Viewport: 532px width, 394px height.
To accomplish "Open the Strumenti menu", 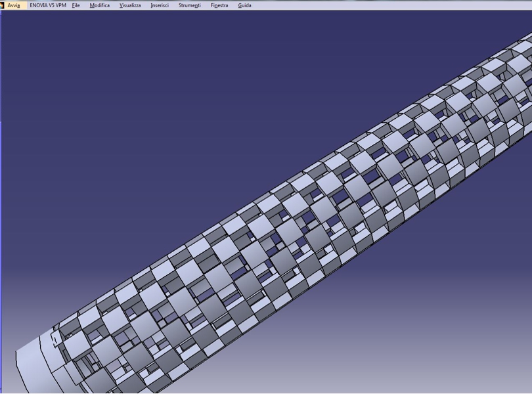I will (x=190, y=5).
